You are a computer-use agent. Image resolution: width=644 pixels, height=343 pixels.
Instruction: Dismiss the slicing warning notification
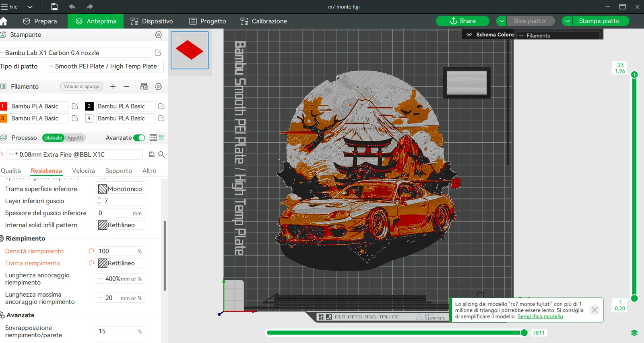594,310
